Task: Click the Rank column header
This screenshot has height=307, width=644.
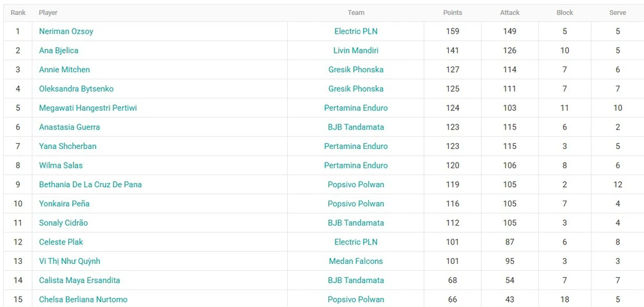Action: [18, 13]
